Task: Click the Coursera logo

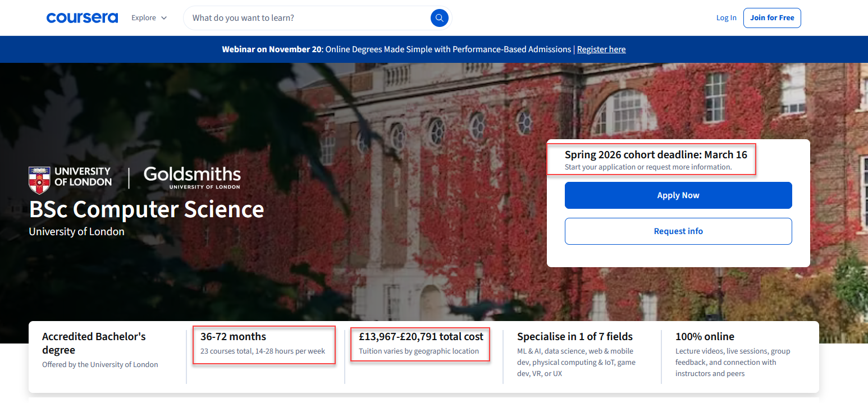Action: [x=82, y=18]
